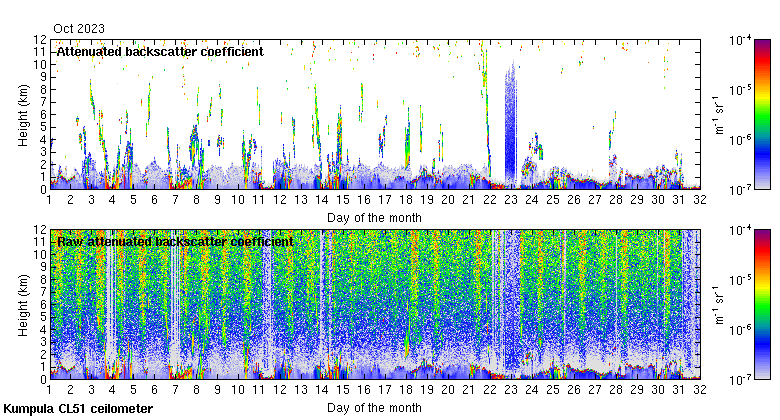Image resolution: width=780 pixels, height=420 pixels.
Task: Click the 6 km height tick on upper plot
Action: click(43, 114)
